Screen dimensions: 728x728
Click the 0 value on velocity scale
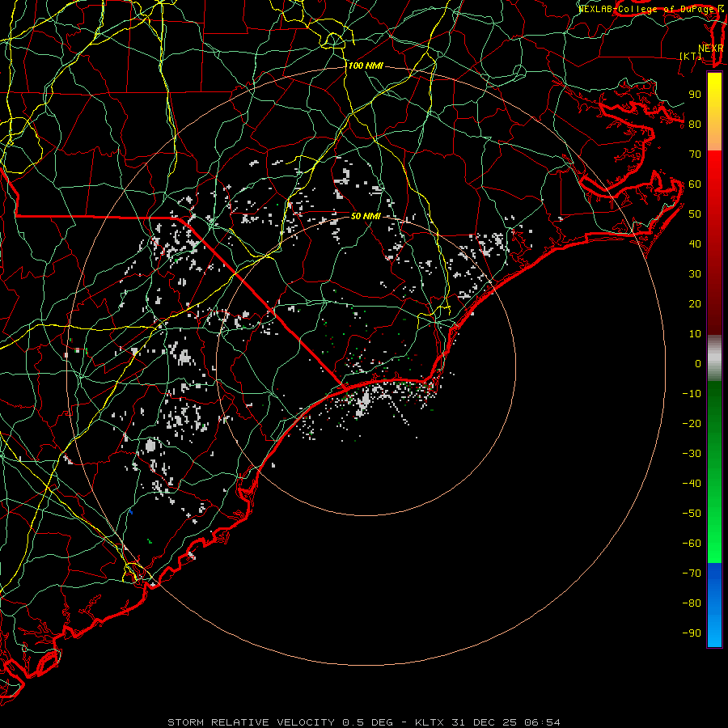click(x=698, y=364)
